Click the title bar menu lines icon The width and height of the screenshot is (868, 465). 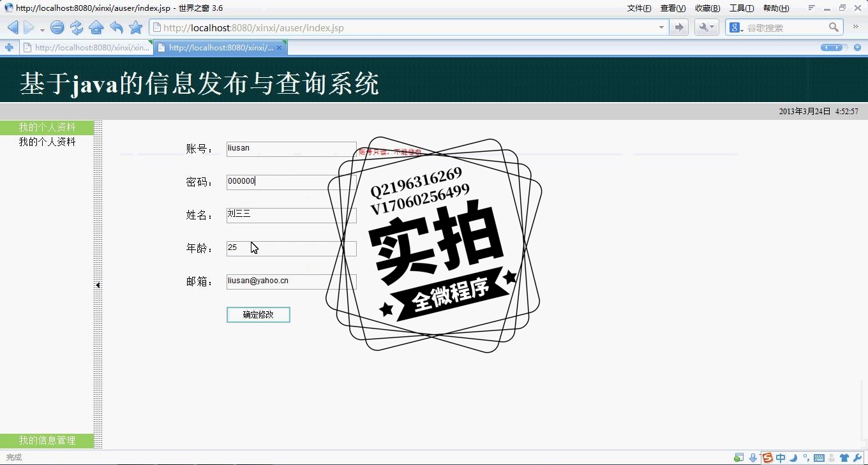(812, 8)
